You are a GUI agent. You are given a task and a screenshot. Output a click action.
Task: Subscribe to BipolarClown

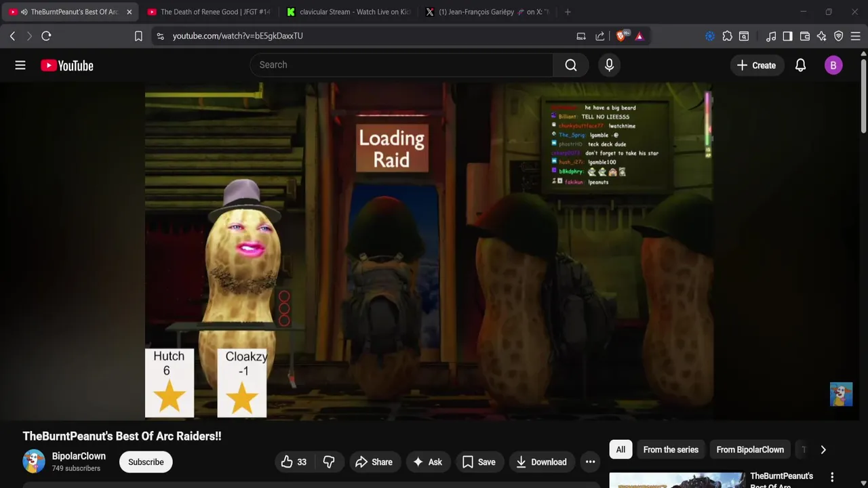click(x=146, y=462)
